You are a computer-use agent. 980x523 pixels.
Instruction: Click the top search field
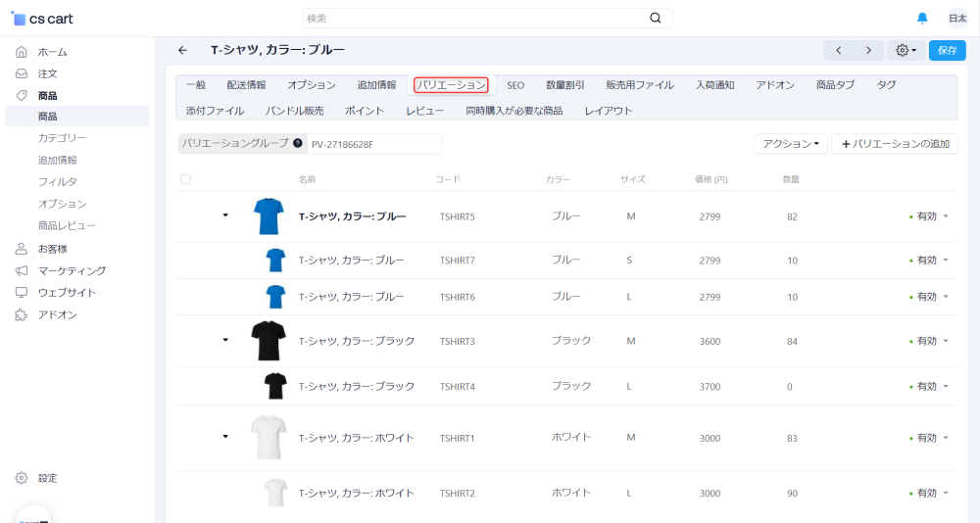(487, 19)
